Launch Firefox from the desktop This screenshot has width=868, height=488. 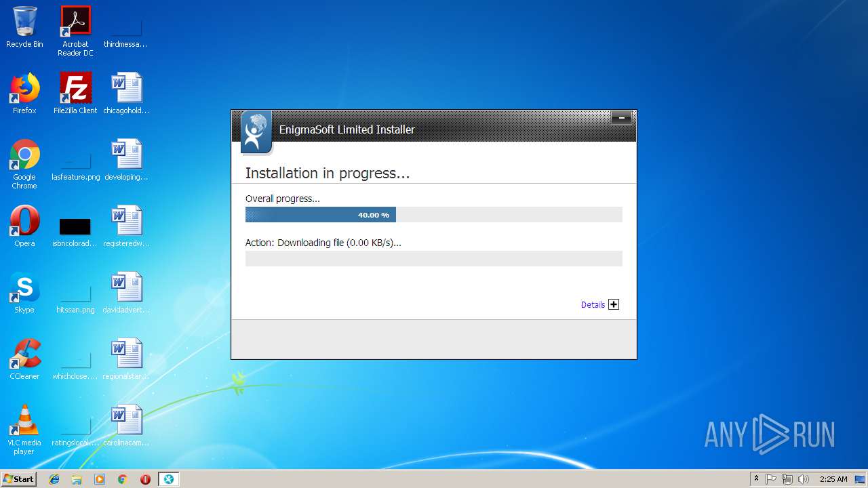point(24,94)
